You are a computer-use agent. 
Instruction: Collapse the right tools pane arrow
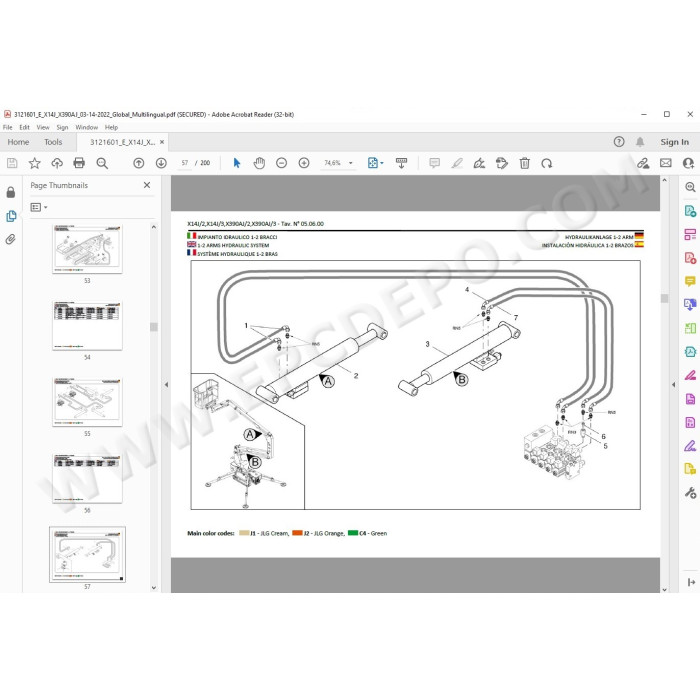point(674,384)
